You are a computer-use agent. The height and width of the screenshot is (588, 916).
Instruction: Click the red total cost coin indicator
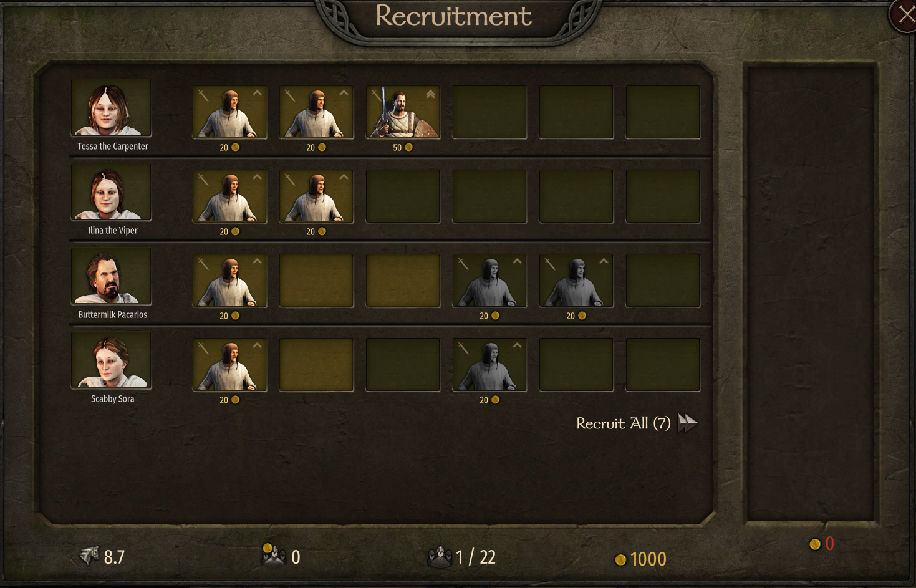click(x=821, y=544)
